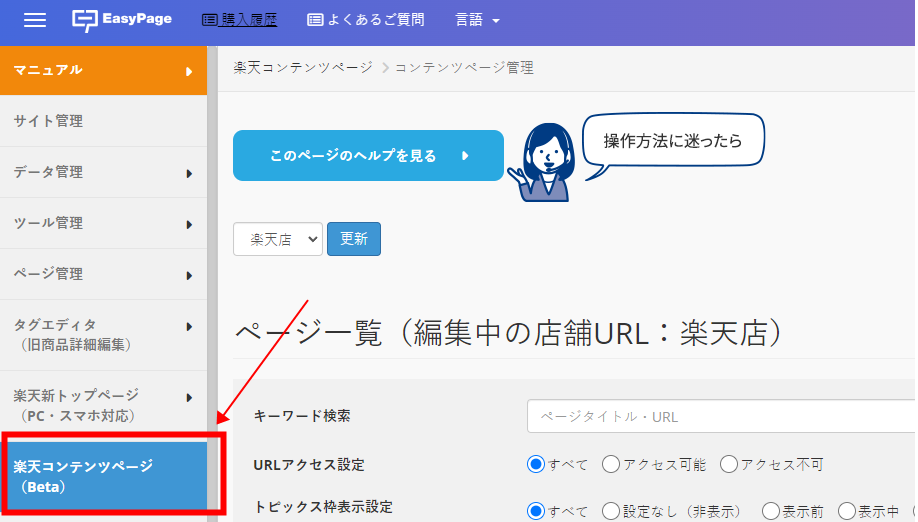
Task: Focus the キーワード検索 input field
Action: click(721, 417)
